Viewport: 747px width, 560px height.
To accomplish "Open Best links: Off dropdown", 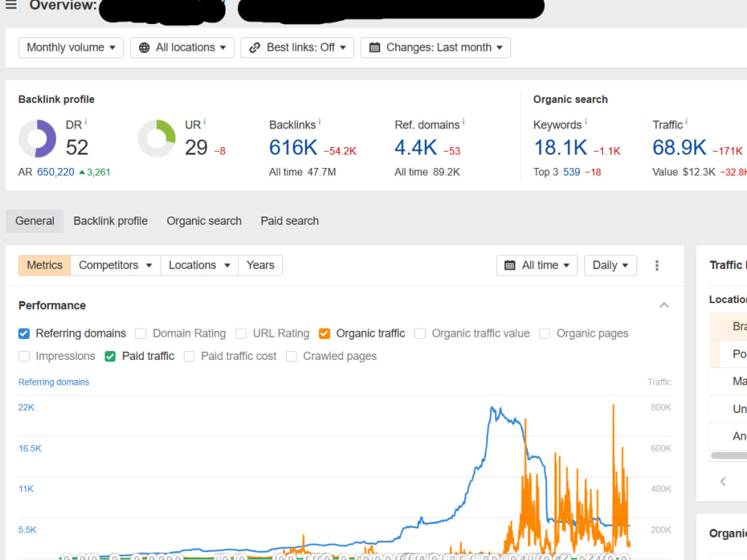I will pos(297,48).
